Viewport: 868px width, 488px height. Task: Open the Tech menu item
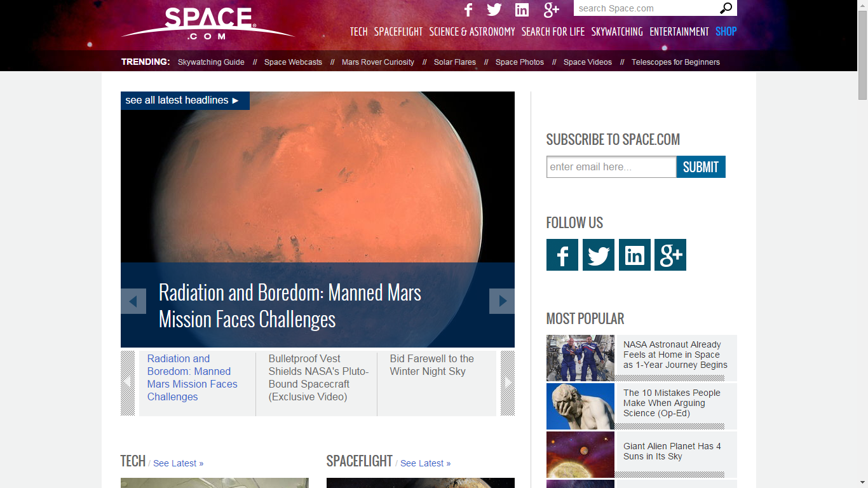tap(359, 32)
